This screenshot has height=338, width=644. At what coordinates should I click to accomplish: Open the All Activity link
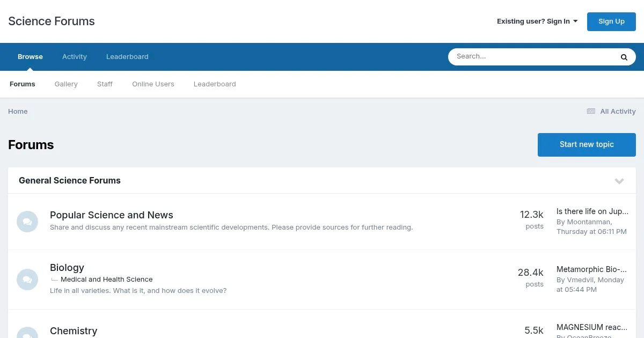(x=618, y=112)
